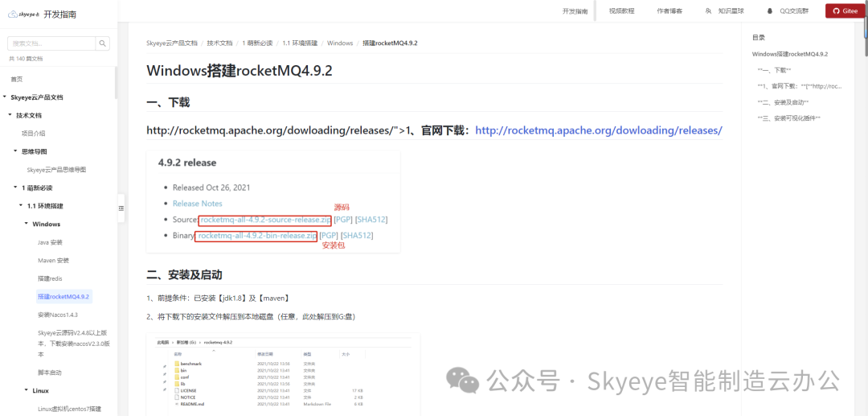This screenshot has height=416, width=868.
Task: Open 项目介绍 in sidebar
Action: click(33, 134)
